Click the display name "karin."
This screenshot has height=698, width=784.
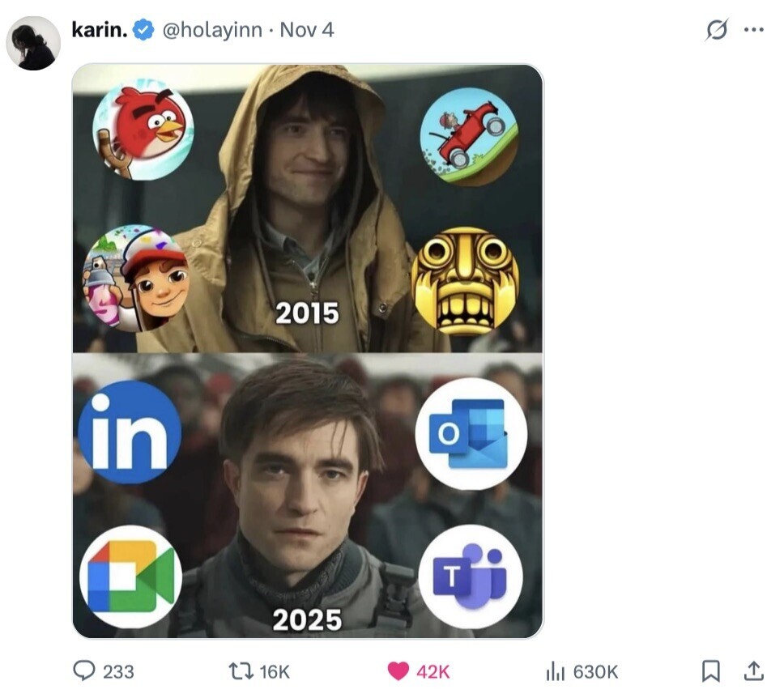pos(99,30)
